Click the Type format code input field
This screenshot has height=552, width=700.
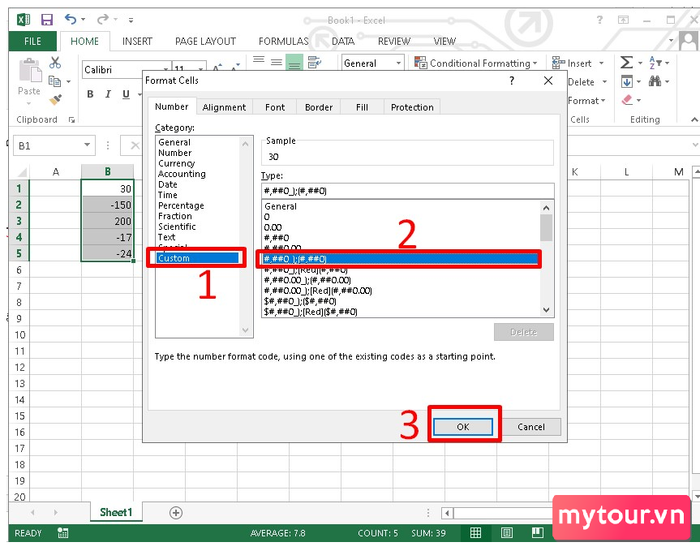(408, 191)
